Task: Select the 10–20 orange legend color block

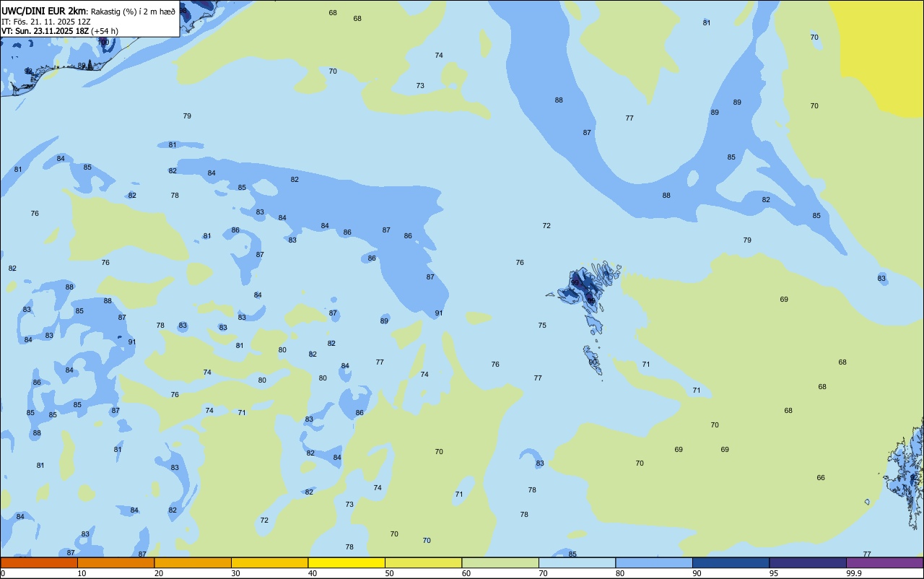Action: (115, 562)
